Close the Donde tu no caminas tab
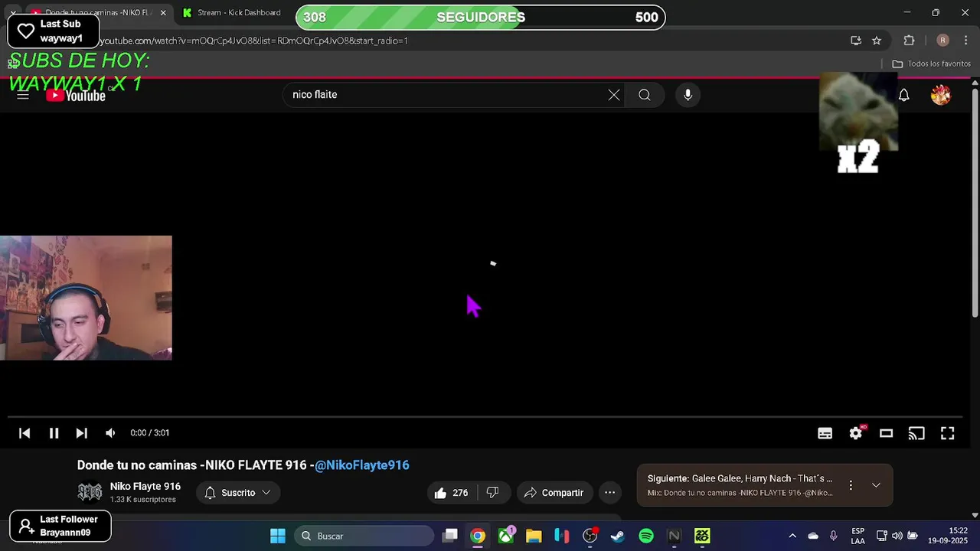This screenshot has width=980, height=551. [x=163, y=13]
